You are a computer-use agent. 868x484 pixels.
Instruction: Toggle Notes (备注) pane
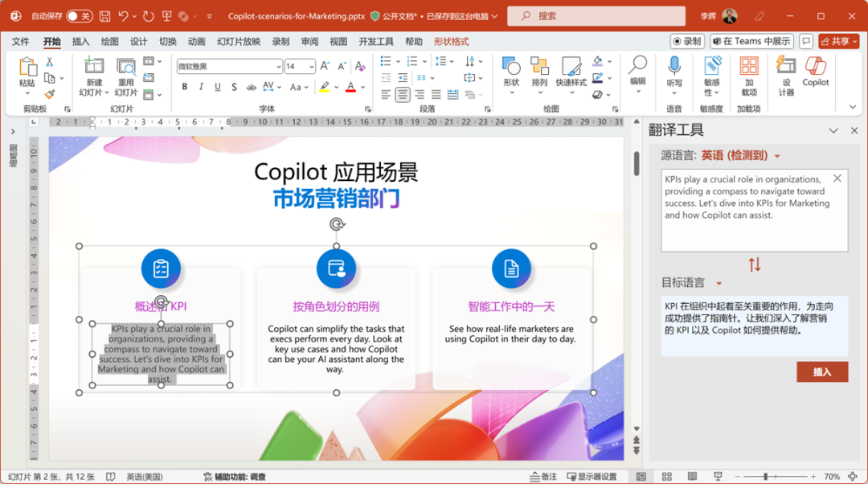click(x=543, y=476)
